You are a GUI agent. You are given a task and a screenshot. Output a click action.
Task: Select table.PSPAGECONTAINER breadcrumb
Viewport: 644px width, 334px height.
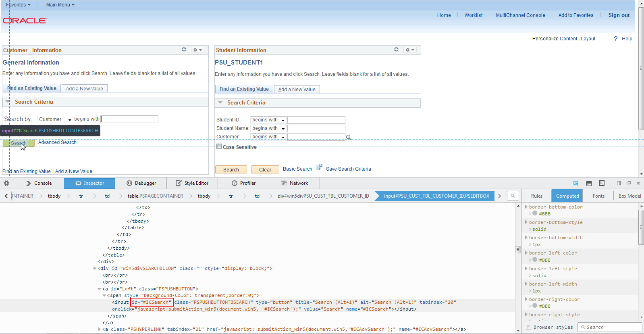point(155,196)
